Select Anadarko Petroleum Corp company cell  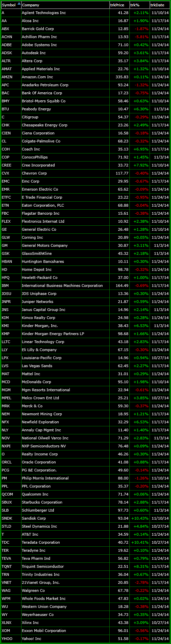[x=65, y=85]
